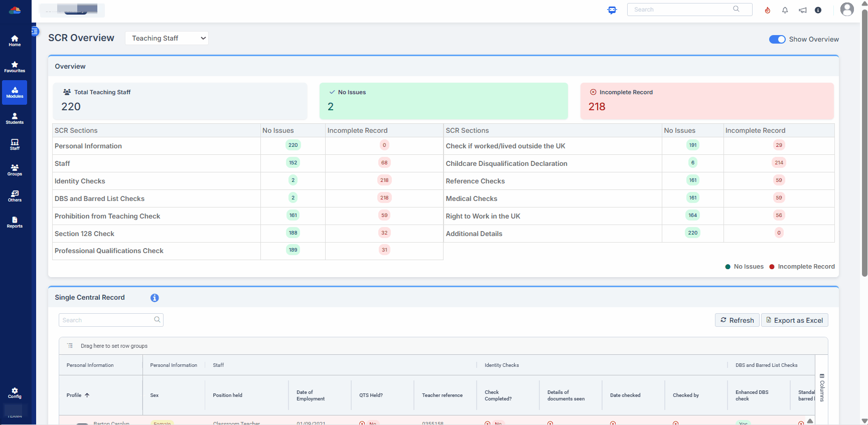Open the Modules menu item
This screenshot has width=868, height=425.
click(15, 93)
